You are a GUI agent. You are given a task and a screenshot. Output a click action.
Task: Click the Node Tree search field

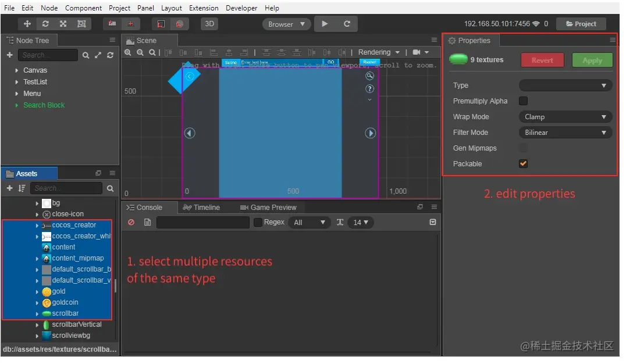[x=48, y=55]
